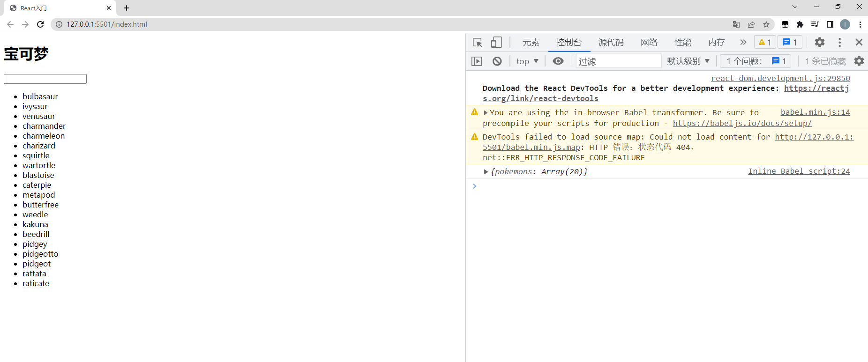This screenshot has height=362, width=868.
Task: Show the console sidebar
Action: pos(477,61)
